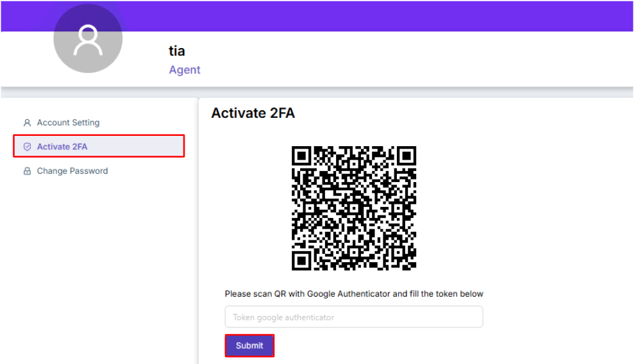Click the top-left finder square of QR code
The image size is (638, 364).
pyautogui.click(x=301, y=156)
